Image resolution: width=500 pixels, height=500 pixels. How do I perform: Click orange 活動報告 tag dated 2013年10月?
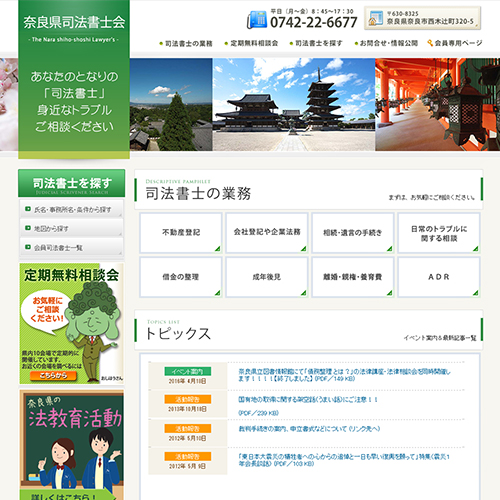(x=188, y=399)
